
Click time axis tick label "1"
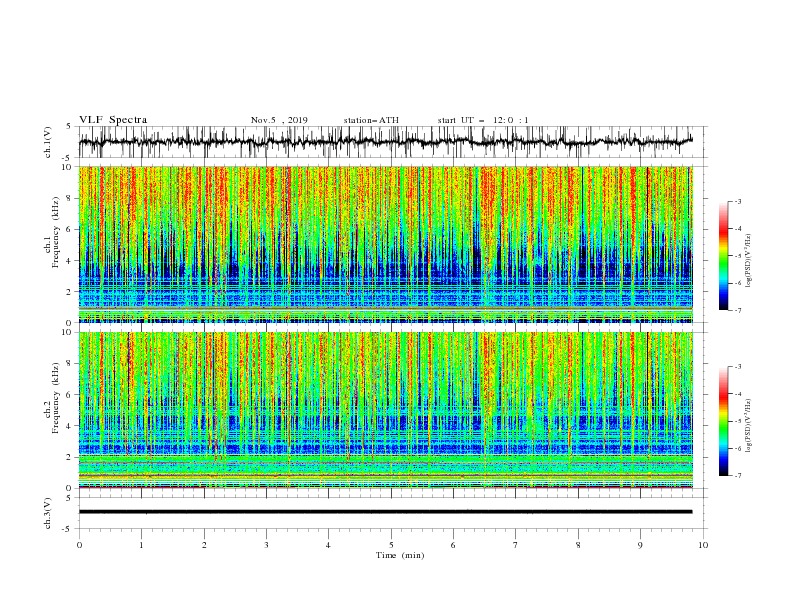click(141, 545)
